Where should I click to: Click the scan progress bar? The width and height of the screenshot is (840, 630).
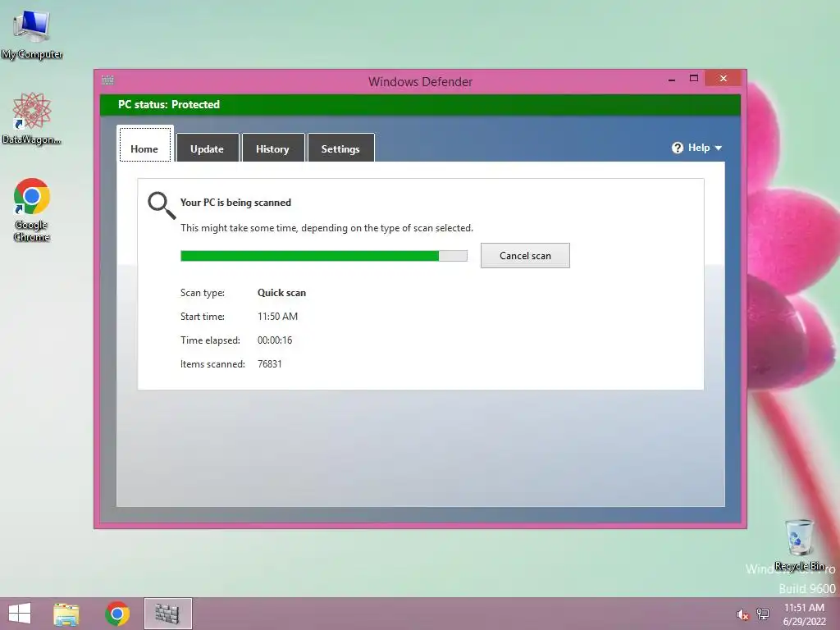coord(323,256)
